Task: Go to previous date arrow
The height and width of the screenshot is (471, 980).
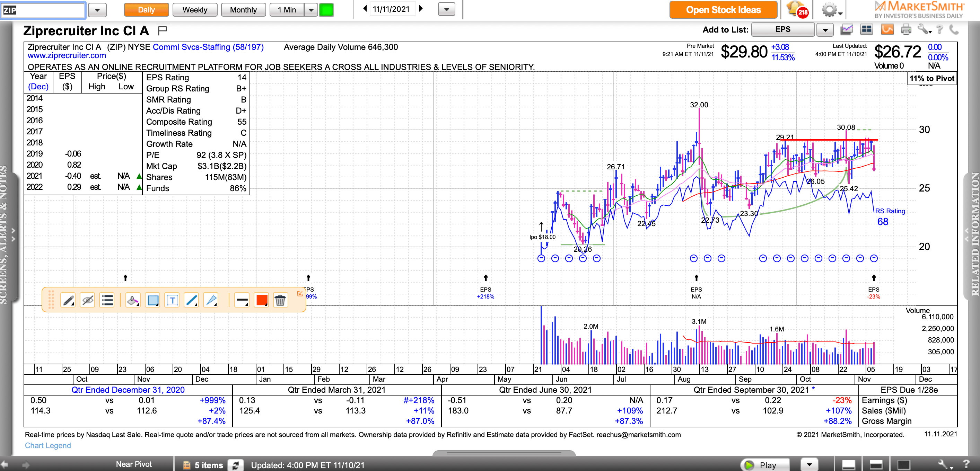Action: coord(365,9)
